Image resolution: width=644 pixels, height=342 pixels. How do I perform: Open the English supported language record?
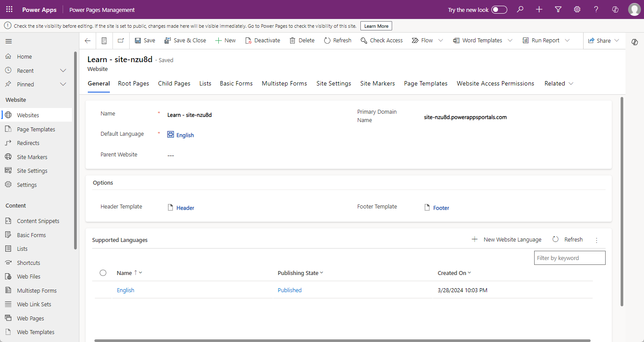[125, 290]
